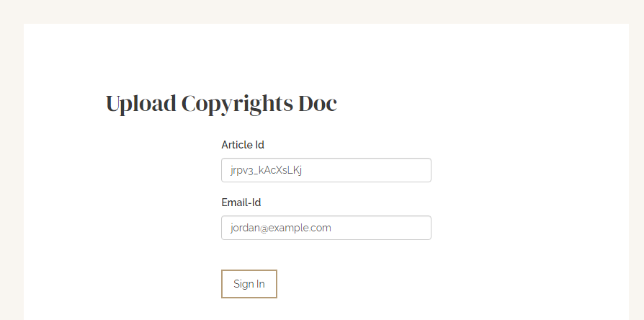
Task: Click the Article Id input field
Action: pos(326,170)
